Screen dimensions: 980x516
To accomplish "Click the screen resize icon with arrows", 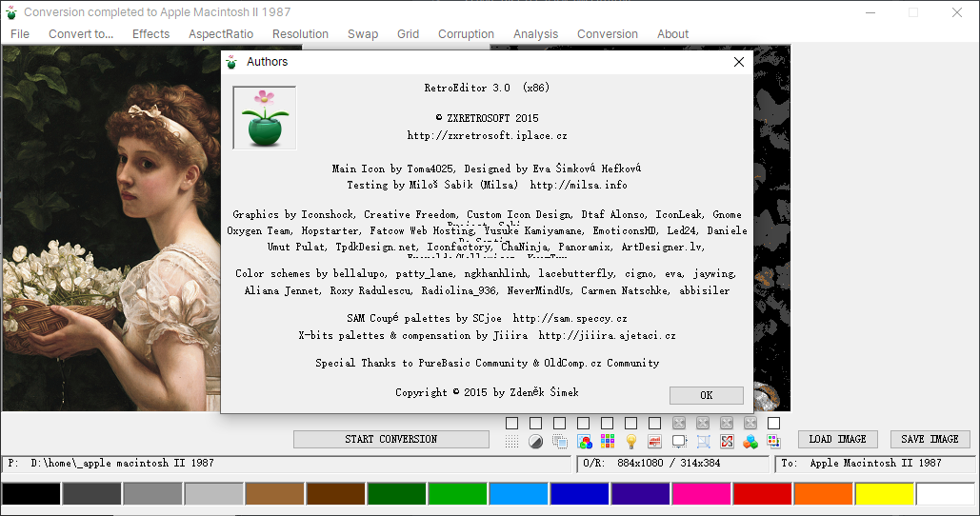I will coord(679,442).
